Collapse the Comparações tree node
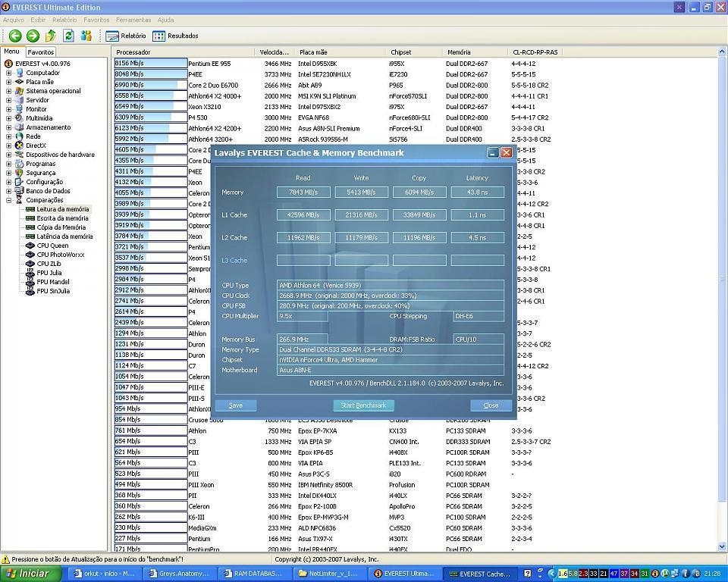728x582 pixels. 9,200
